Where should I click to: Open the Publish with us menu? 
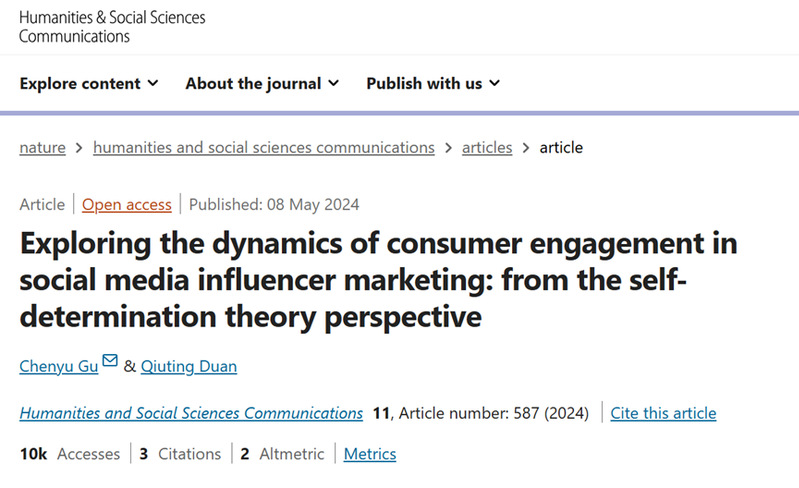424,83
